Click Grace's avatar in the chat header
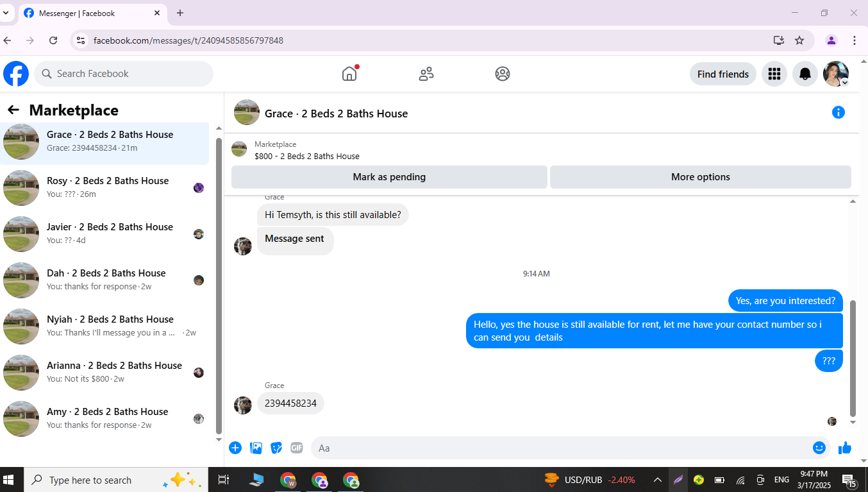 click(247, 112)
